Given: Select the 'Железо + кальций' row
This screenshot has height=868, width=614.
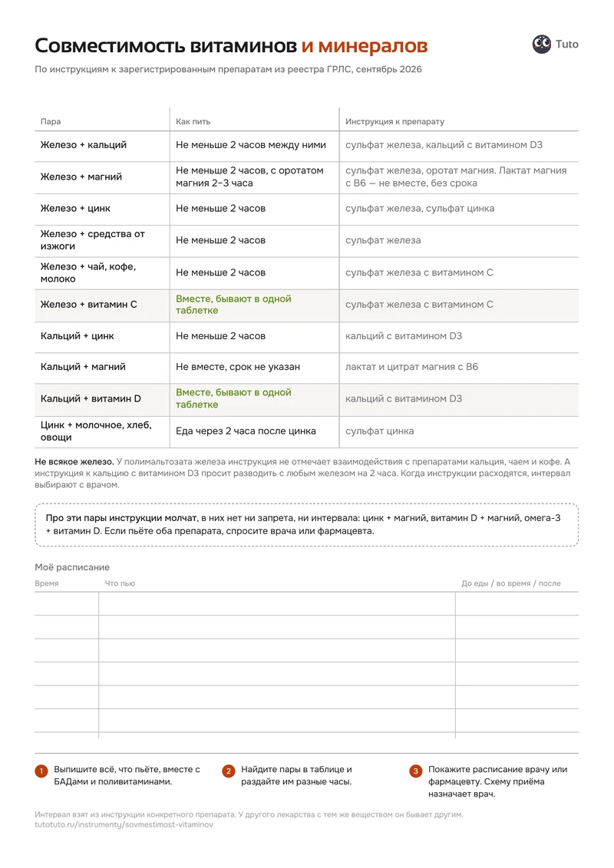Looking at the screenshot, I should pyautogui.click(x=307, y=146).
